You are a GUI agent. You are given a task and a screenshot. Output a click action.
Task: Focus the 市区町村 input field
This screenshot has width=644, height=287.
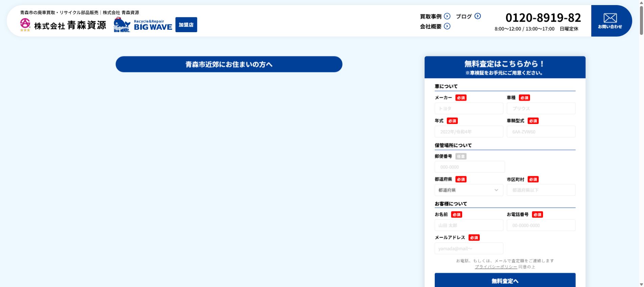541,190
